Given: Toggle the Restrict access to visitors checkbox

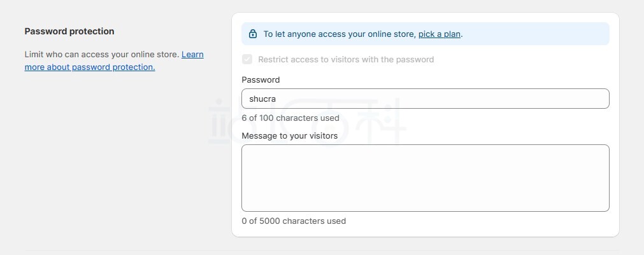Looking at the screenshot, I should (x=247, y=59).
